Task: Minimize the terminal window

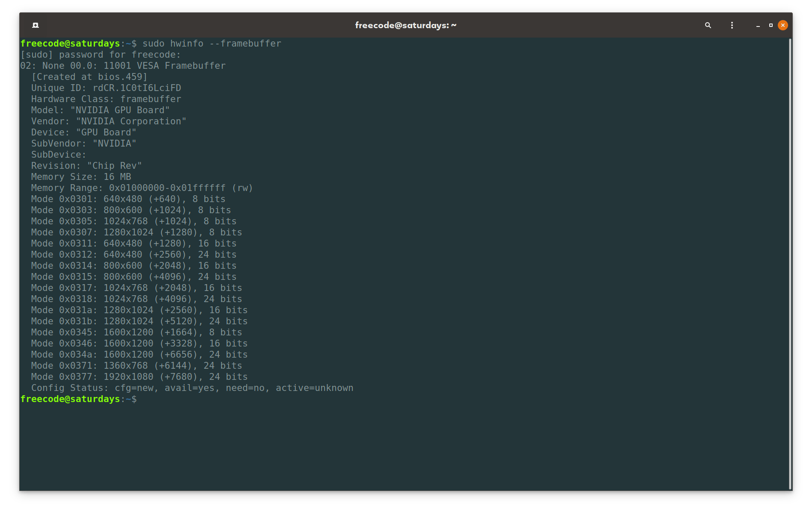Action: 758,26
